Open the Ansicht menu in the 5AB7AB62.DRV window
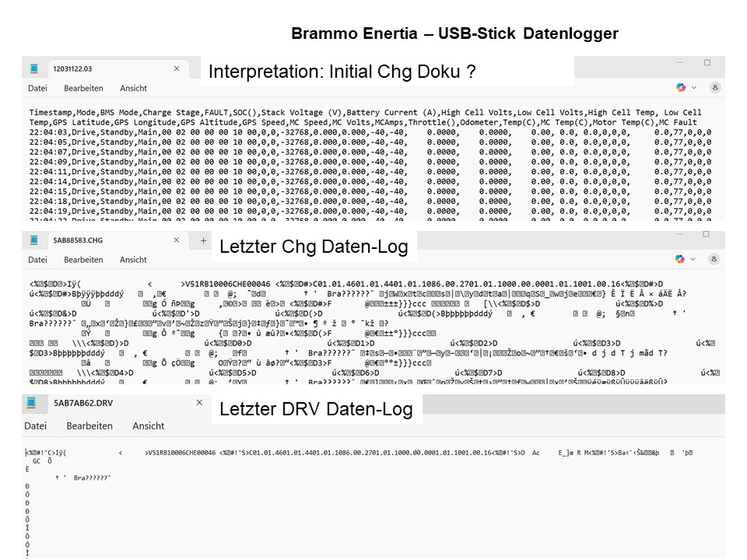 pyautogui.click(x=148, y=426)
